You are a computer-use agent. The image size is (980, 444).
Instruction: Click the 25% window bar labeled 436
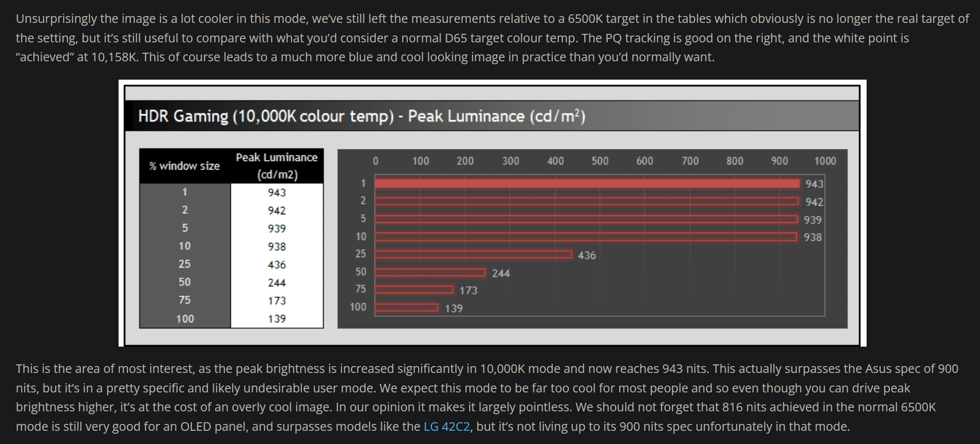(x=473, y=254)
